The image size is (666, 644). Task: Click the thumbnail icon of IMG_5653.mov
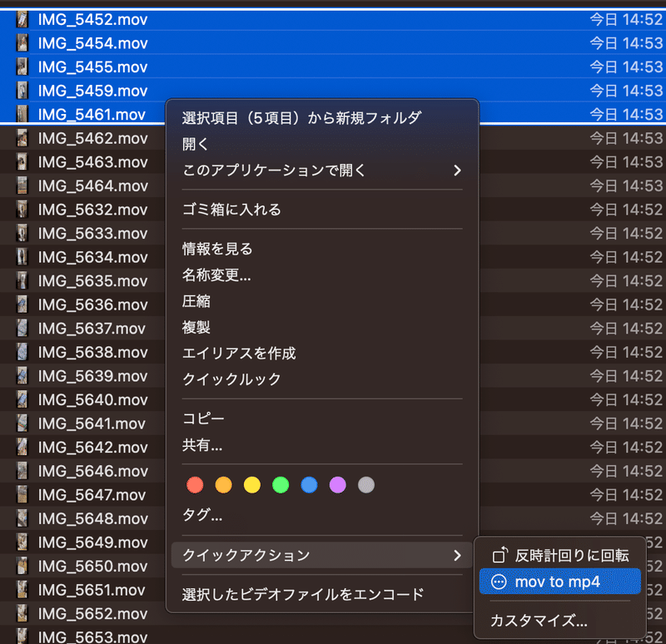coord(20,637)
